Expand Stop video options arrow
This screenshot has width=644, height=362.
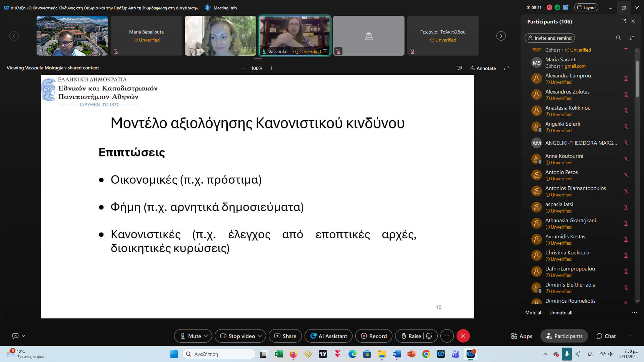click(260, 336)
